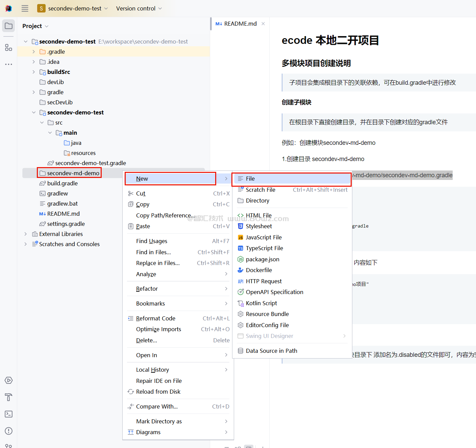The image size is (476, 448).
Task: Open the Project tool window folder icon
Action: 8,26
